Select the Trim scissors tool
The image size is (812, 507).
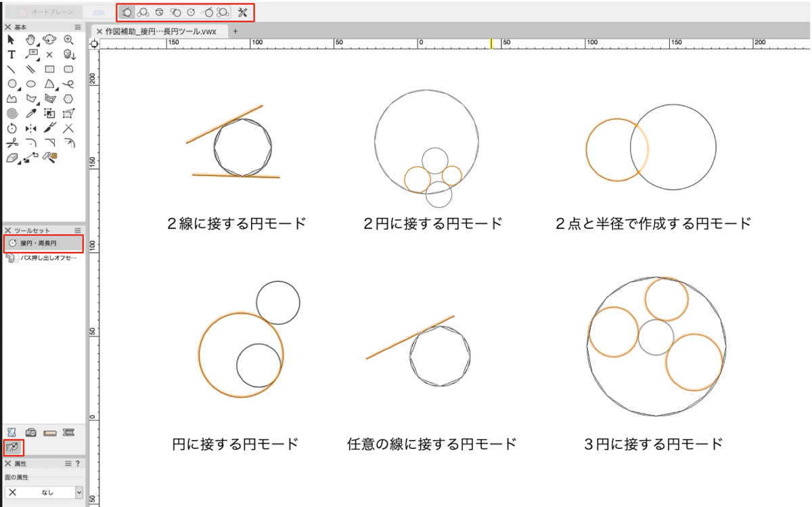11,143
